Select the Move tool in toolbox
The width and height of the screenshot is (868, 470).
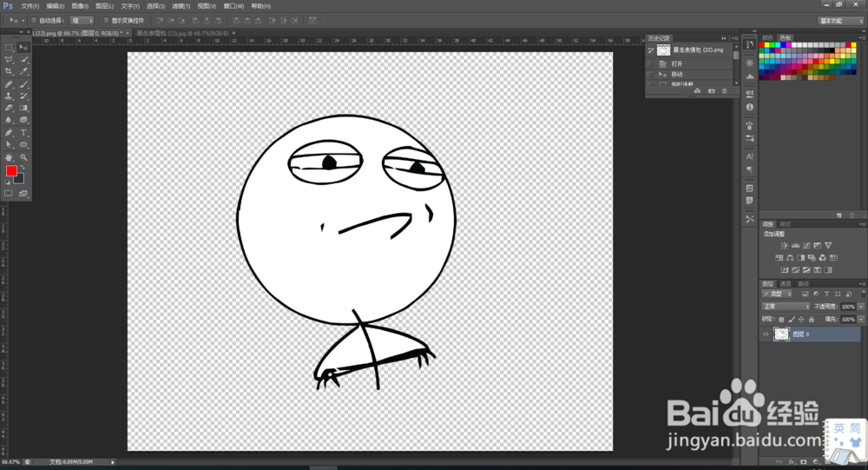point(23,48)
